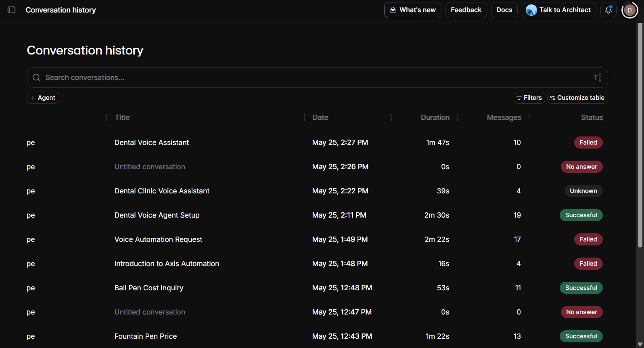
Task: Click the search magnifier icon
Action: coord(36,78)
